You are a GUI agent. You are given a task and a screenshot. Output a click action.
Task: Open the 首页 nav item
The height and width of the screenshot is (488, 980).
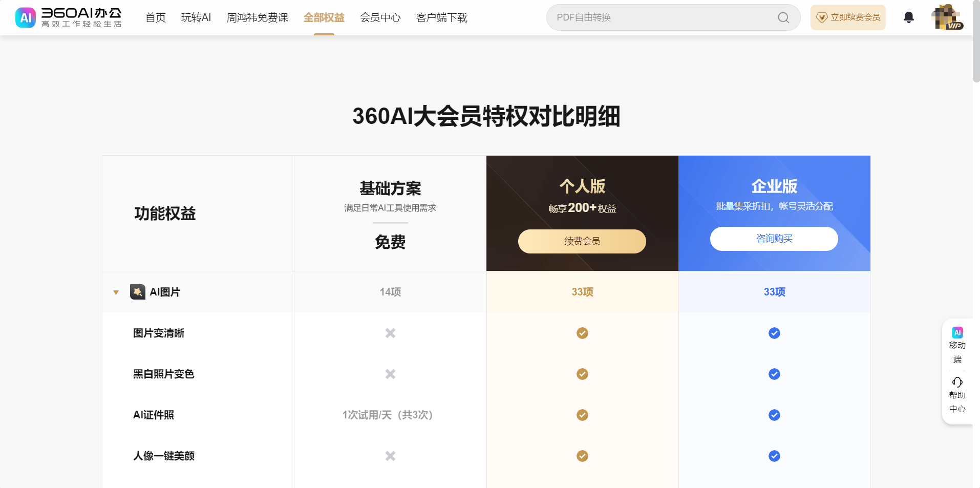tap(156, 17)
